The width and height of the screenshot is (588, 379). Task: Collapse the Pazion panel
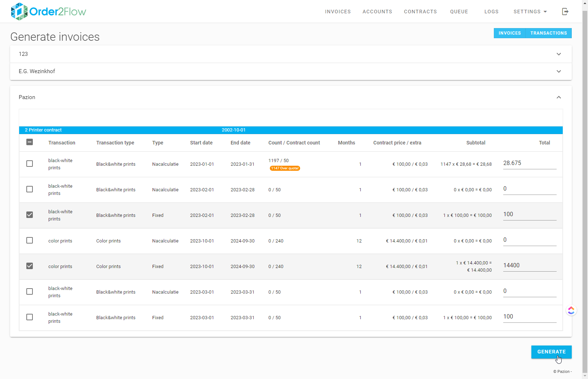point(291,97)
